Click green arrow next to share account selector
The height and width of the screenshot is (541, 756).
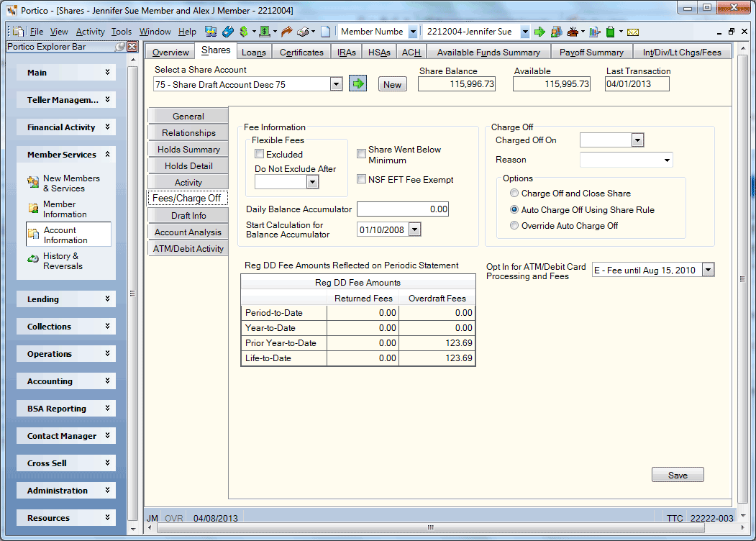[x=357, y=84]
